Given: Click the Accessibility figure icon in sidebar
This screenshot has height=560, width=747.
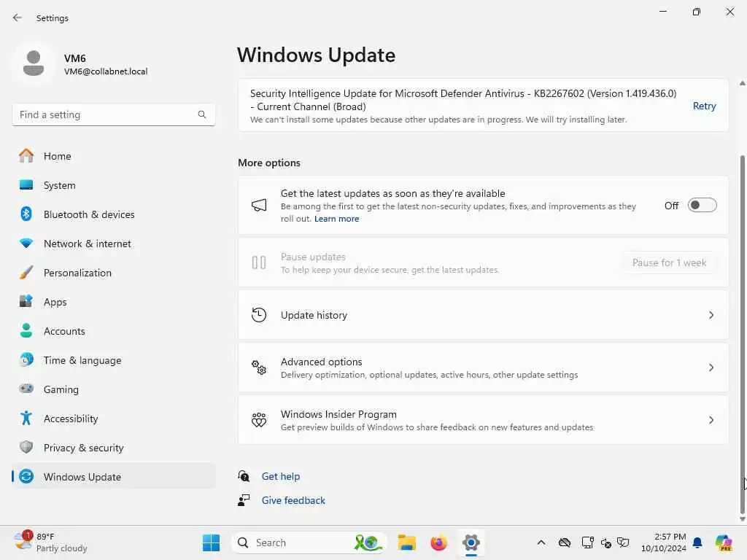Looking at the screenshot, I should [26, 418].
